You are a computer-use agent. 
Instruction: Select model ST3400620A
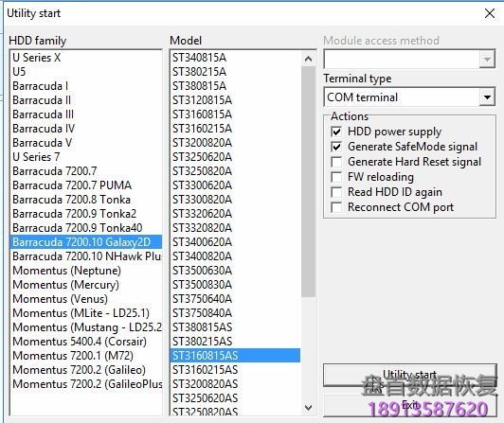(236, 242)
